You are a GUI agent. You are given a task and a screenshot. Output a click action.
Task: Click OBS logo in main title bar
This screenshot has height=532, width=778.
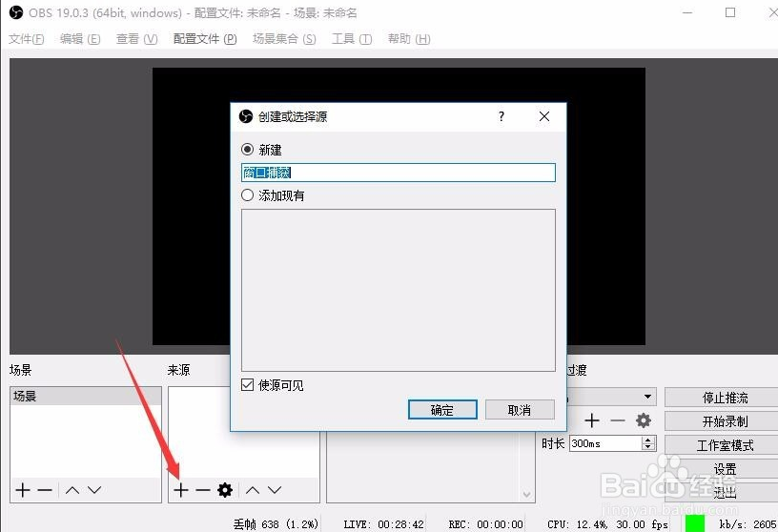click(x=16, y=12)
